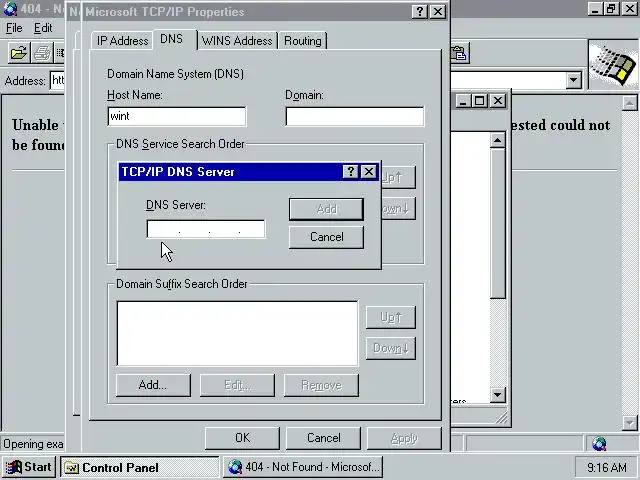Click Up button for DNS Service order
The height and width of the screenshot is (480, 640).
click(398, 177)
